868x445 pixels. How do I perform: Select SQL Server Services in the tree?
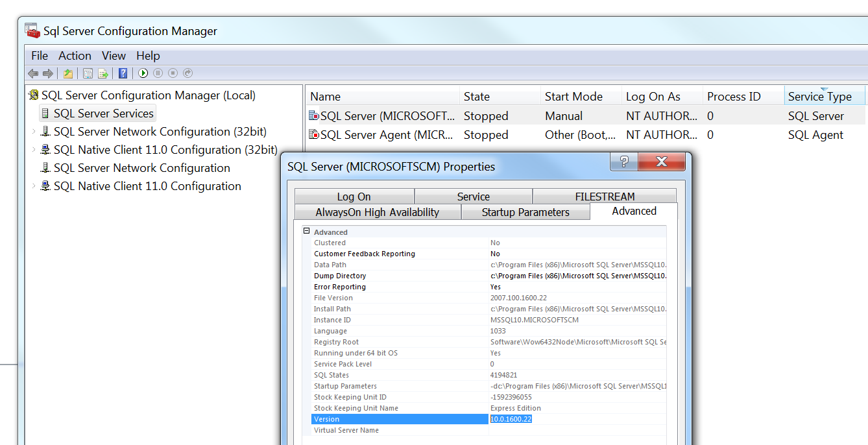coord(104,114)
